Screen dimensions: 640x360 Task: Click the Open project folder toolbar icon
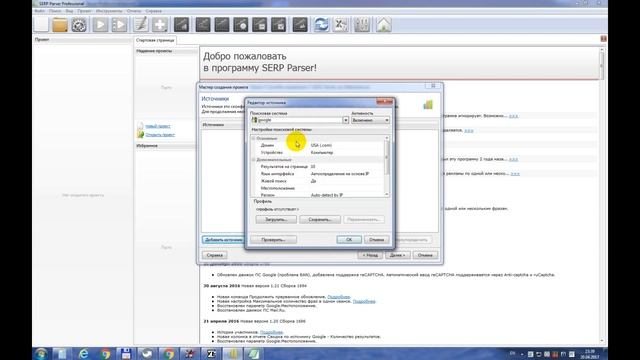[60, 25]
